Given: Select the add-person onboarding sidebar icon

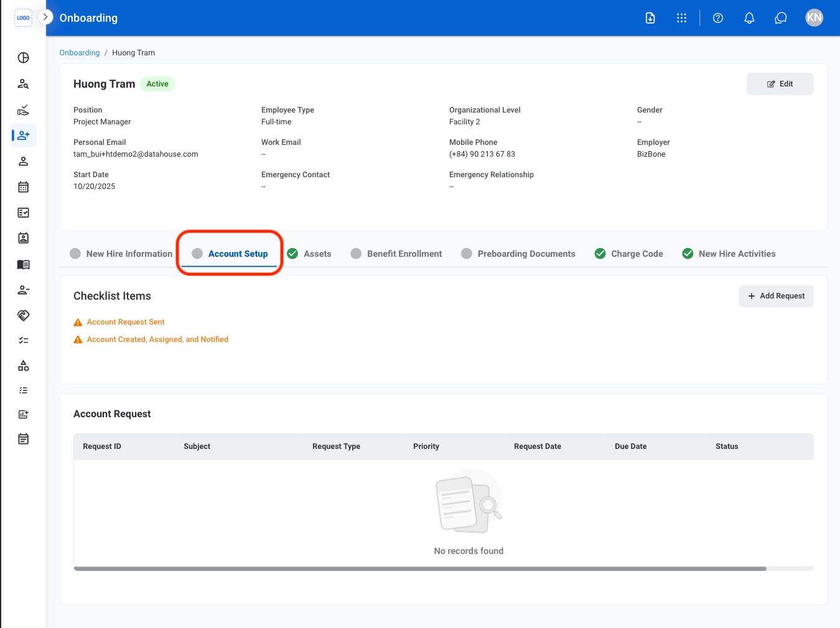Looking at the screenshot, I should point(24,136).
